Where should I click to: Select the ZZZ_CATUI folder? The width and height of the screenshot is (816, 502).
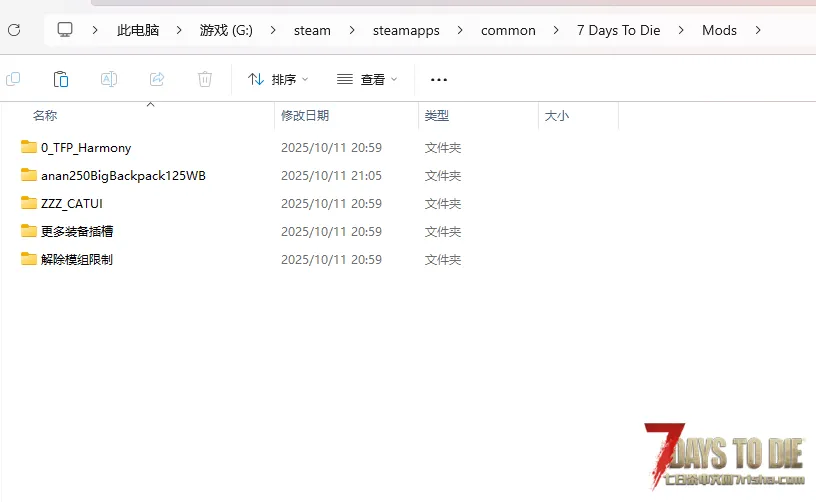point(71,203)
